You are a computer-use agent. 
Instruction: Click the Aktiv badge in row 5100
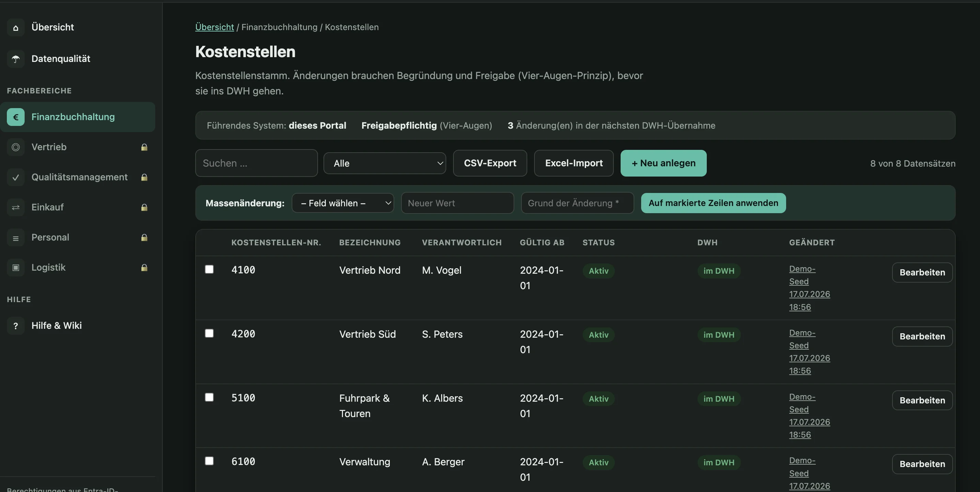click(598, 399)
